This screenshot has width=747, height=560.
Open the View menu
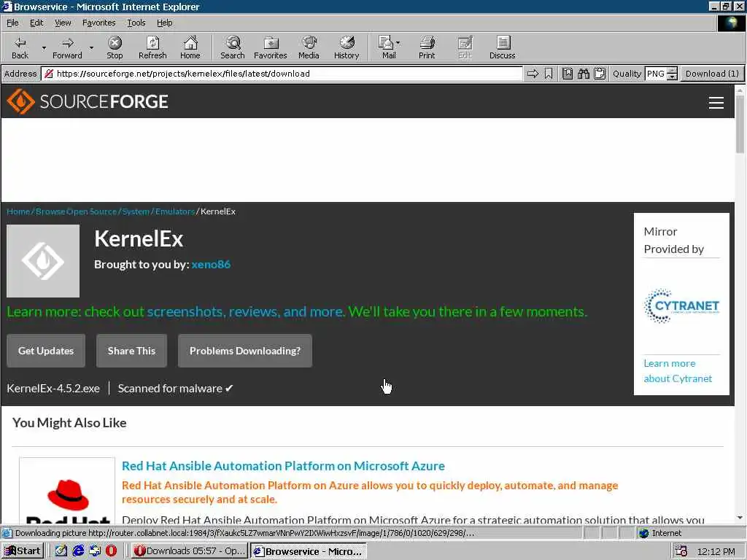click(63, 23)
